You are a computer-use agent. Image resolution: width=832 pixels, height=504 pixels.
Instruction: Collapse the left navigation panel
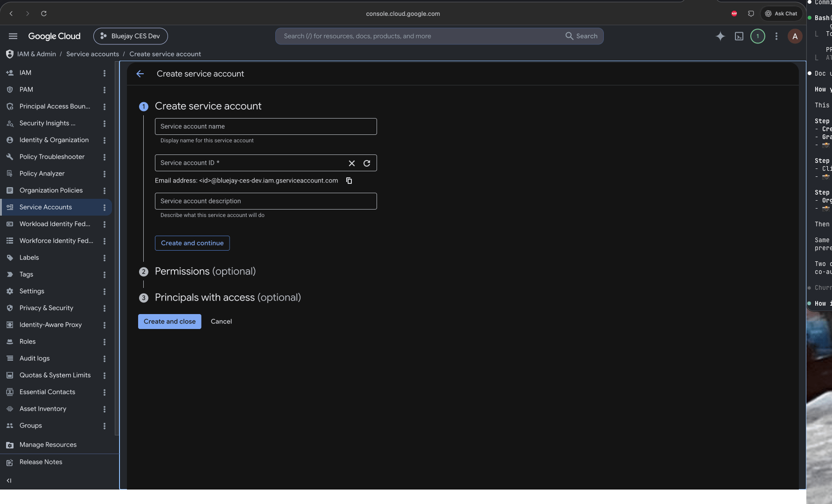(x=9, y=480)
